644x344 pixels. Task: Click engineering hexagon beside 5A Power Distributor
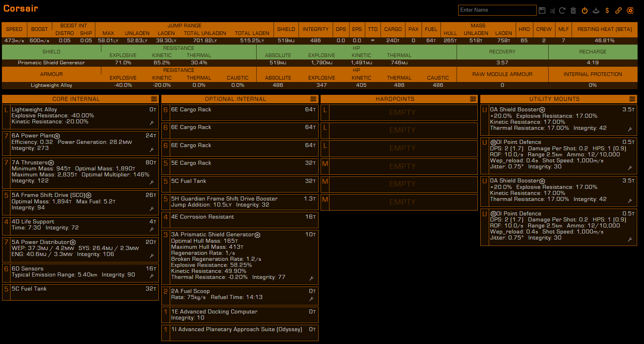[x=73, y=242]
